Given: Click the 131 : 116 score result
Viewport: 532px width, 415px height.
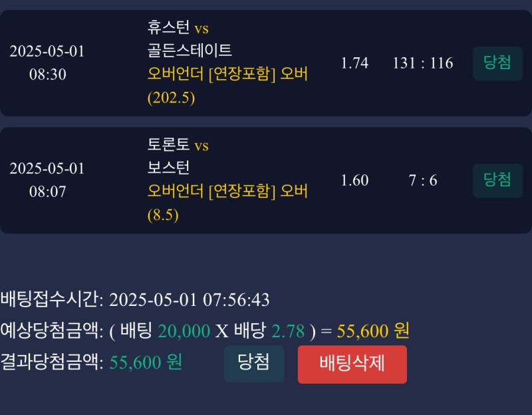Looking at the screenshot, I should coord(423,63).
